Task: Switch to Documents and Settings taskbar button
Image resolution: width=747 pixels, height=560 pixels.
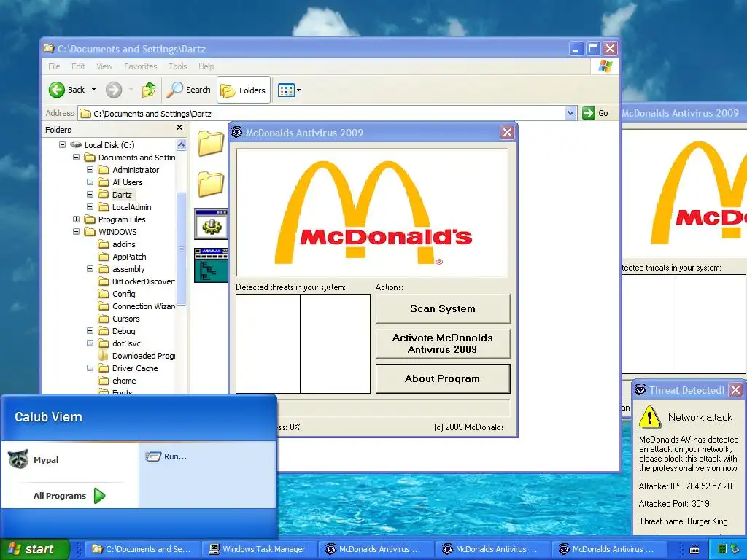Action: click(x=141, y=549)
